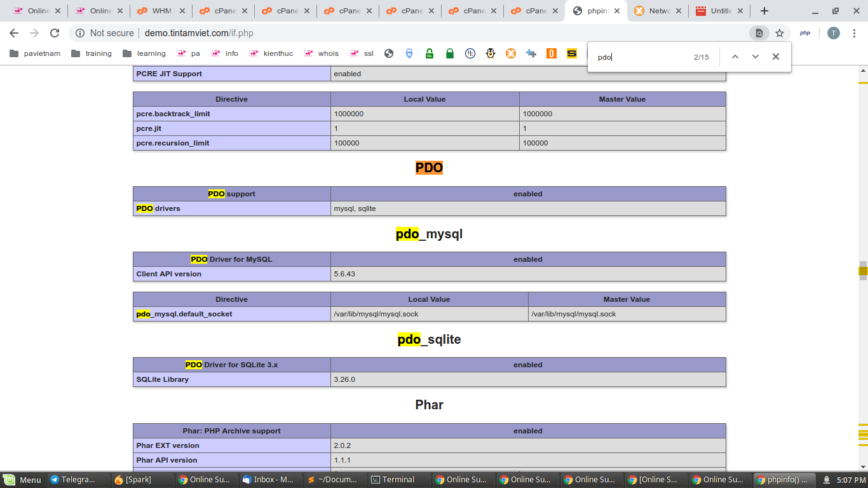
Task: Open the blue-gray plus bookmark icon
Action: [x=531, y=53]
